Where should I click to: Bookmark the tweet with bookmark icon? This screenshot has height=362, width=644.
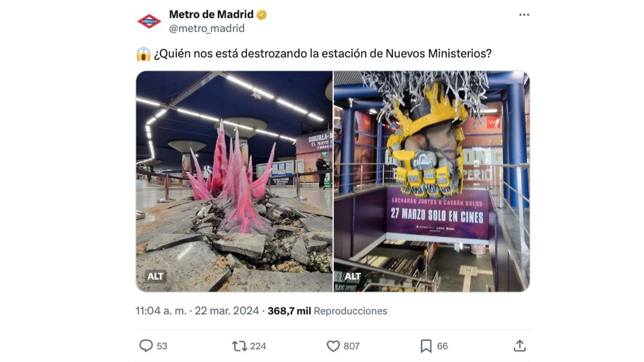[426, 346]
